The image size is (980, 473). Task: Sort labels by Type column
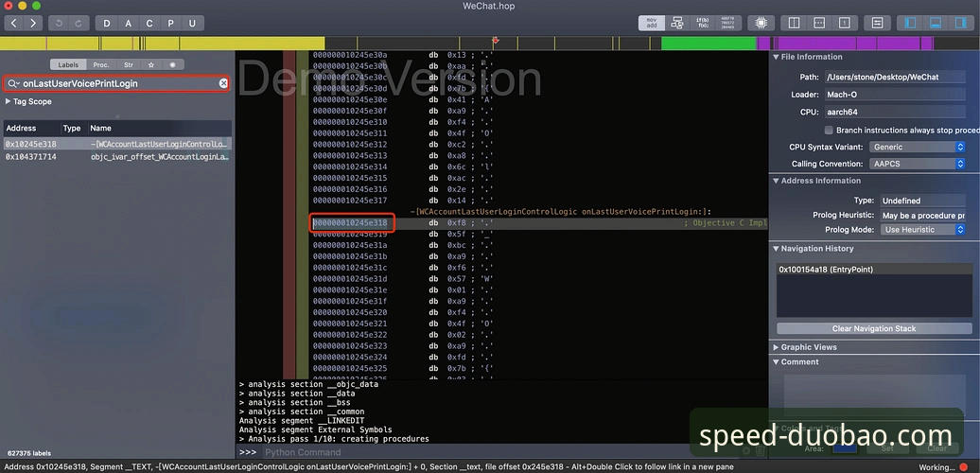(x=75, y=128)
